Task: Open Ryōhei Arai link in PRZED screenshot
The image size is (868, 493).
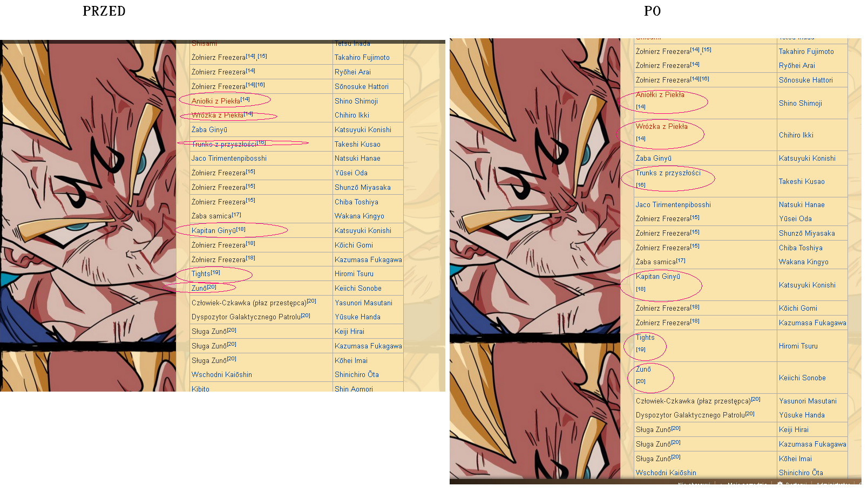Action: click(352, 72)
